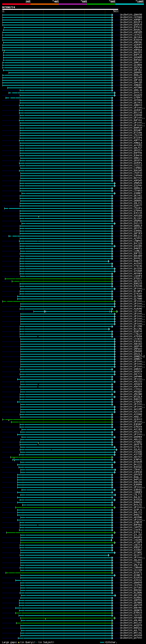The width and height of the screenshot is (146, 644).
Task: Select the label UniRef100_C7QL10
Action: [131, 334]
